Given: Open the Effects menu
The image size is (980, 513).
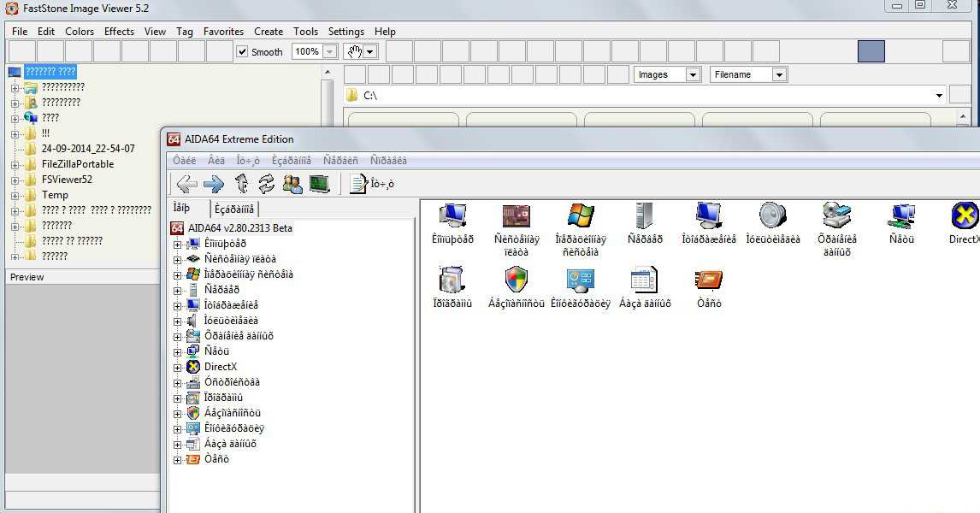Looking at the screenshot, I should [119, 32].
